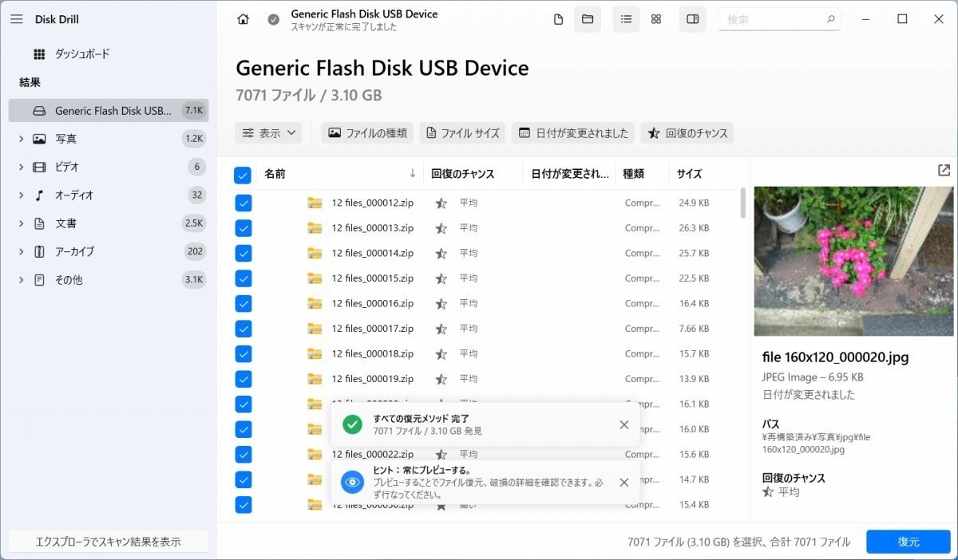The height and width of the screenshot is (560, 958).
Task: Toggle the preview side panel
Action: point(693,19)
